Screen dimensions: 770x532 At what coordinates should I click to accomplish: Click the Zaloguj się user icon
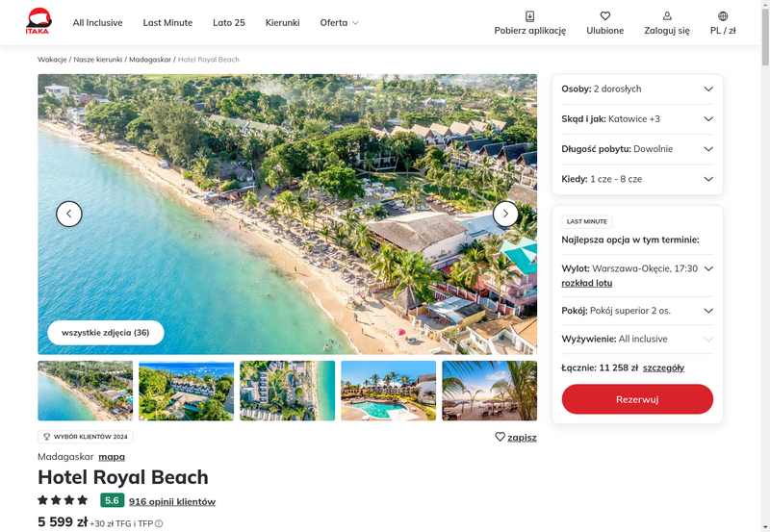point(667,16)
